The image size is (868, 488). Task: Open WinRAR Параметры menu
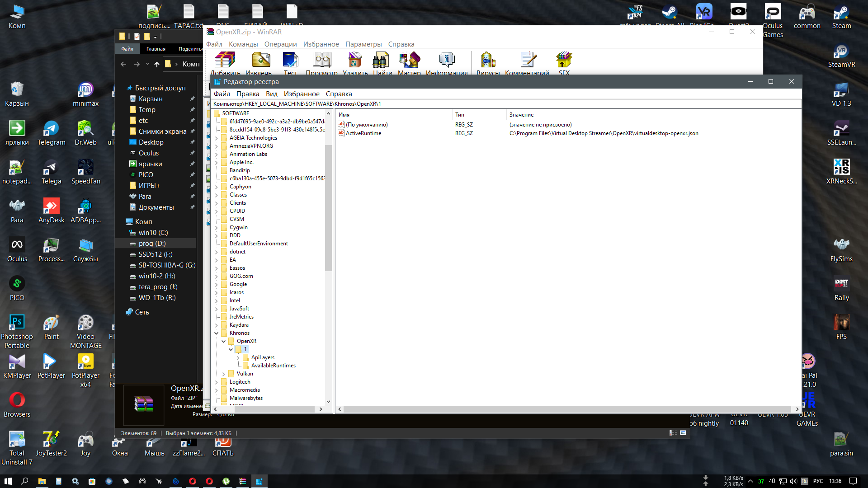point(363,44)
